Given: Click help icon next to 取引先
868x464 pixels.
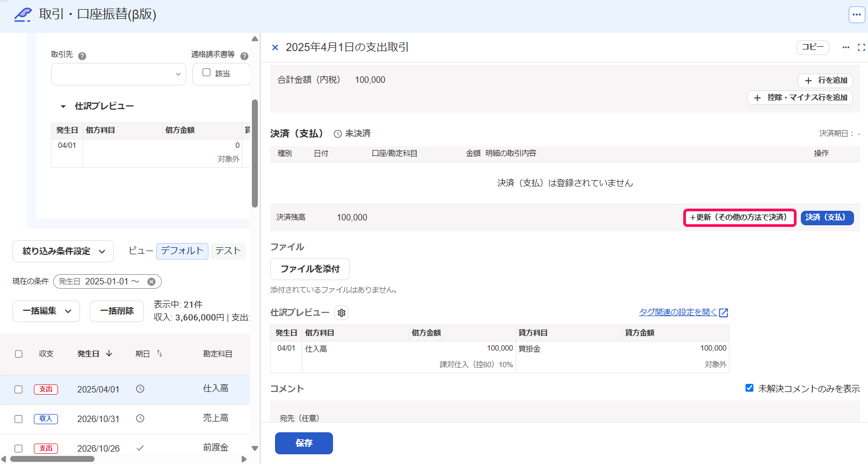Looking at the screenshot, I should point(82,56).
